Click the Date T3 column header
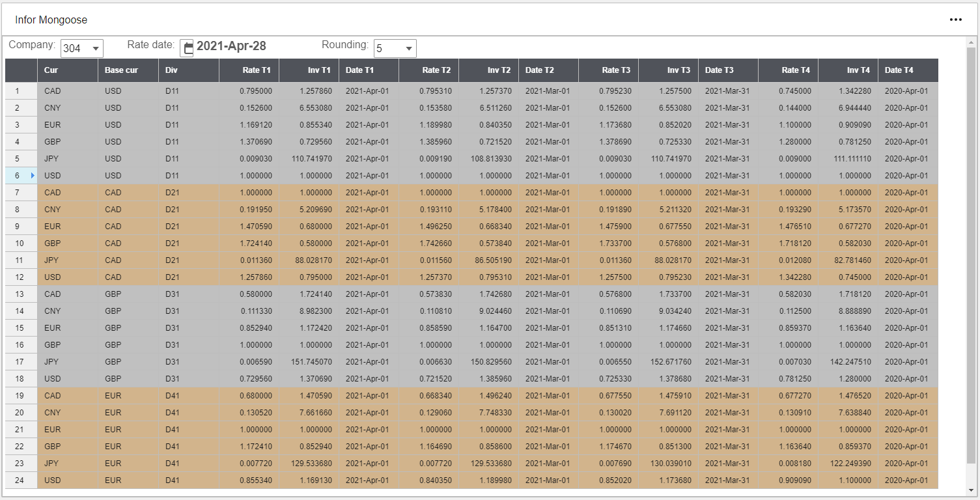The width and height of the screenshot is (980, 500). click(729, 70)
